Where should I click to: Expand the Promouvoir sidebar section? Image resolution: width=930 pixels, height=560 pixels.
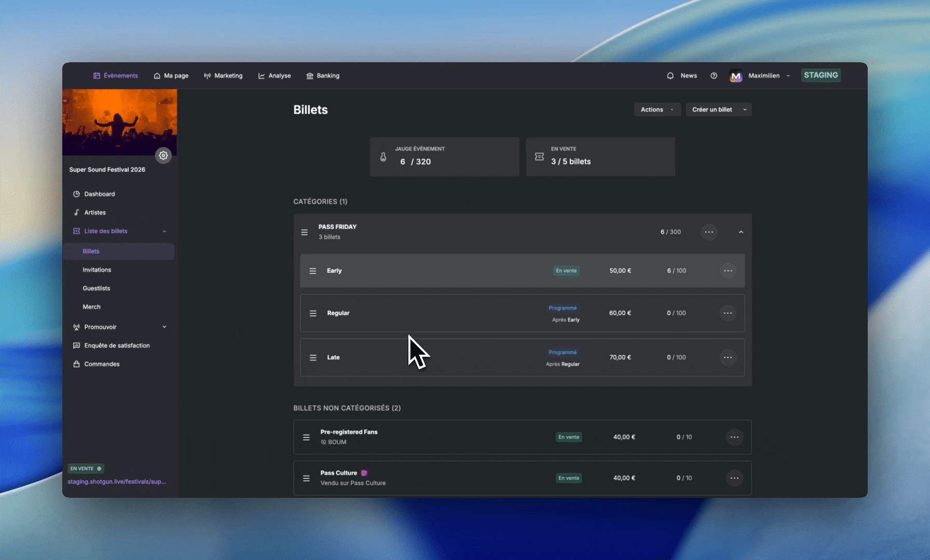click(165, 327)
